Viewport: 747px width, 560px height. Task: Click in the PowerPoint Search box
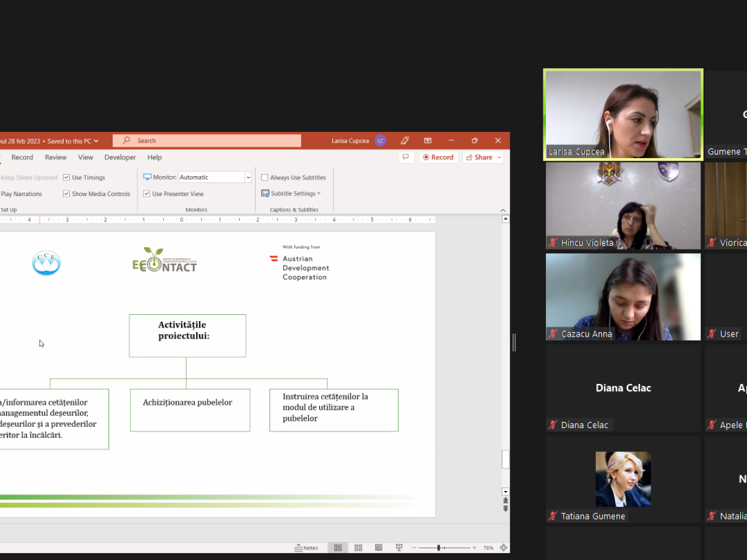tap(207, 141)
